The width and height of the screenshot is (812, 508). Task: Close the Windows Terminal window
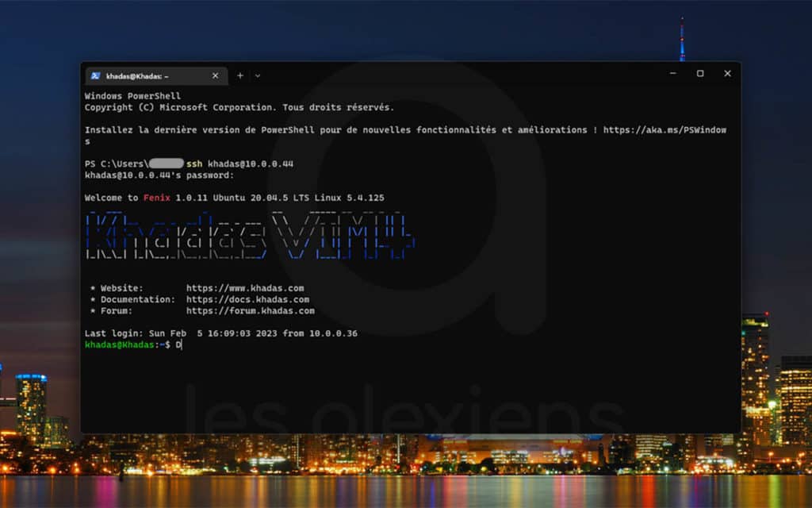coord(727,74)
